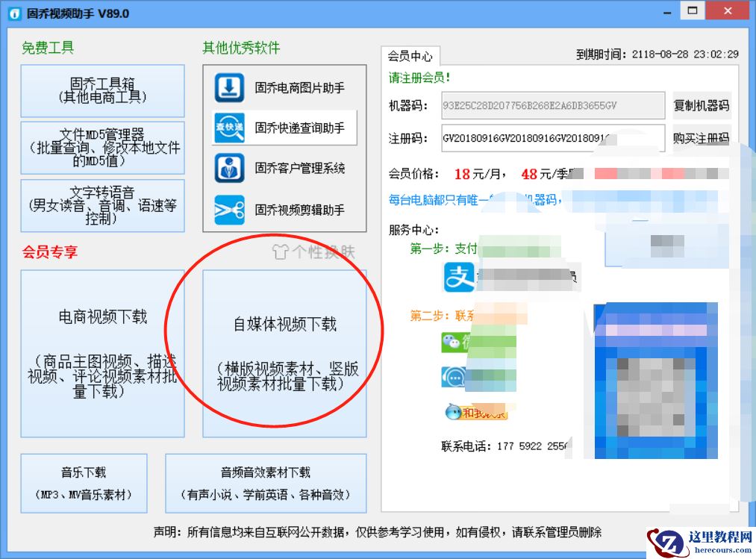Click the 会员专享 section heading
The image size is (756, 559).
(50, 252)
